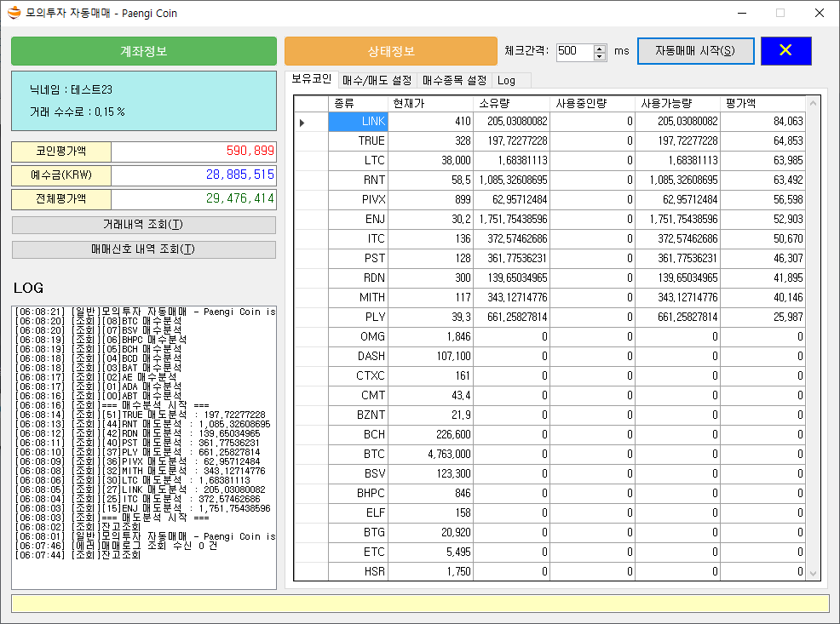Switch to the 보유코인 tab
840x624 pixels.
point(312,79)
